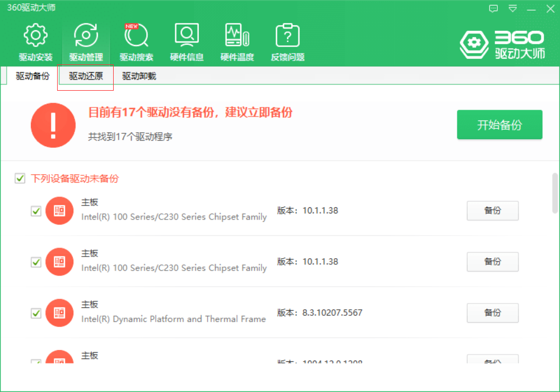This screenshot has width=560, height=392.
Task: Uncheck first Intel 100 Series chipset checkbox
Action: pos(36,211)
